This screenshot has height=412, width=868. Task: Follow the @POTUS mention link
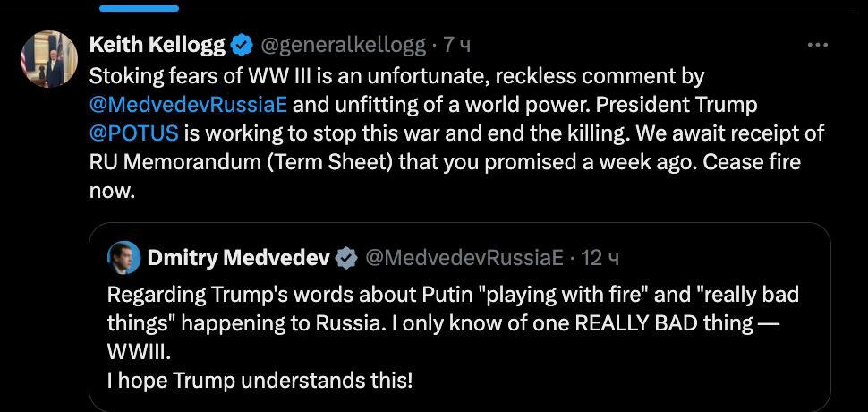pyautogui.click(x=134, y=133)
